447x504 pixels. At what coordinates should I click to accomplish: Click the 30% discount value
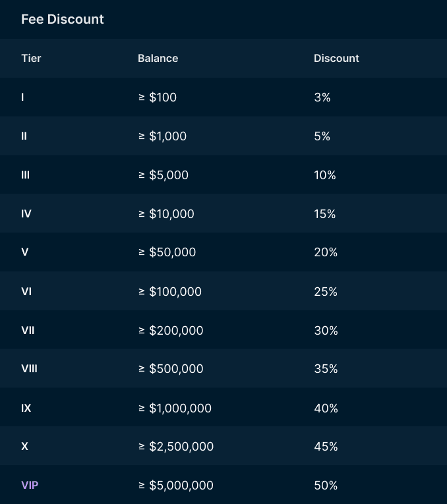tap(326, 330)
